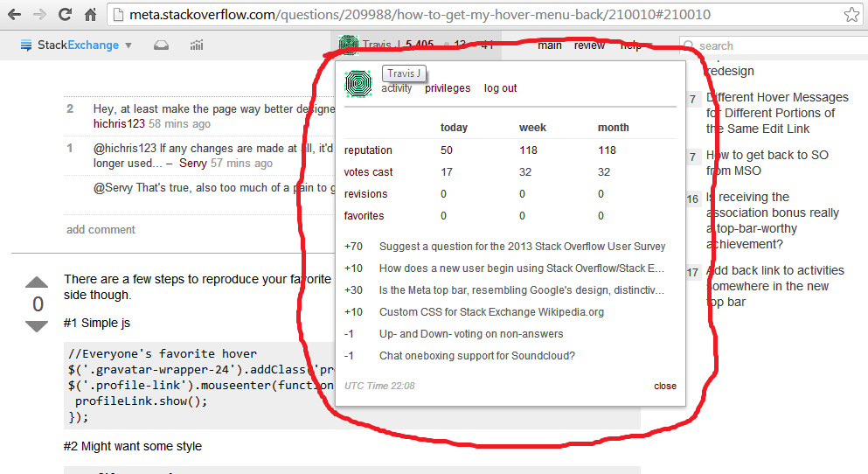Open the privileges link in the popup
Viewport: 868px width, 474px height.
coord(448,88)
